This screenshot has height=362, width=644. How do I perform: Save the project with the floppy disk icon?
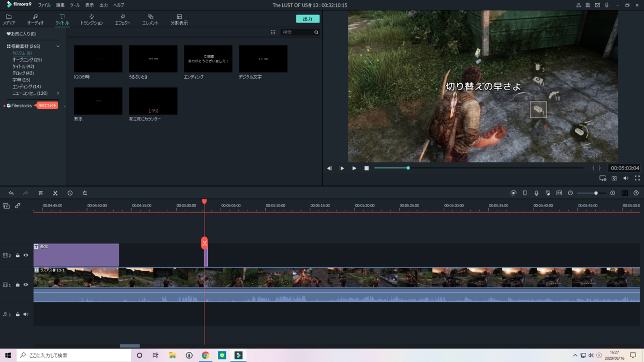click(x=588, y=5)
